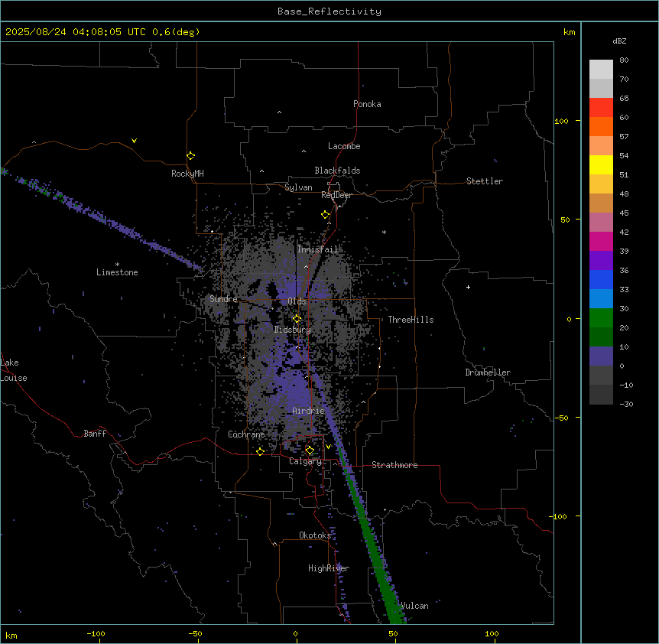
Task: Pick the light gray 80–70 dBZ legend swatch
Action: coord(601,70)
